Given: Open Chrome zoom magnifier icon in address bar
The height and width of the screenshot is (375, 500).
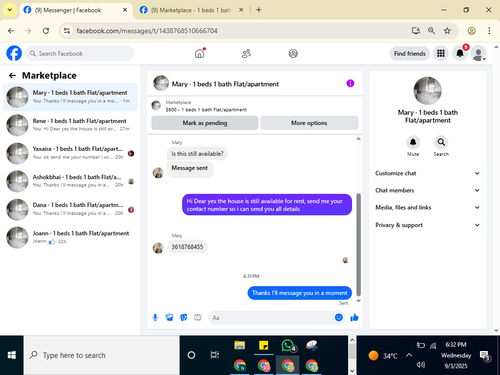Looking at the screenshot, I should click(431, 31).
